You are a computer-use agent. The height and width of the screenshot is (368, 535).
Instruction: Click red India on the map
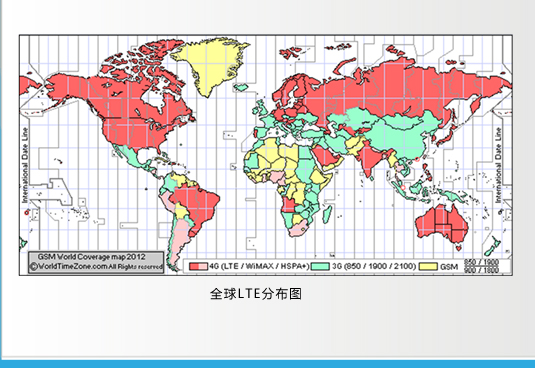tap(368, 158)
